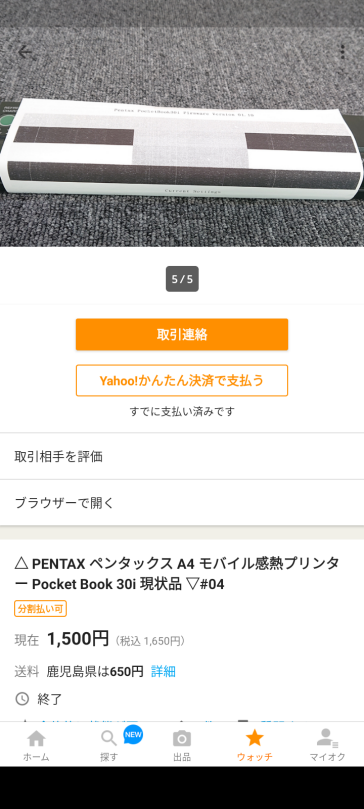Viewport: 364px width, 809px height.
Task: Open the 詳細 shipping details link
Action: click(163, 671)
